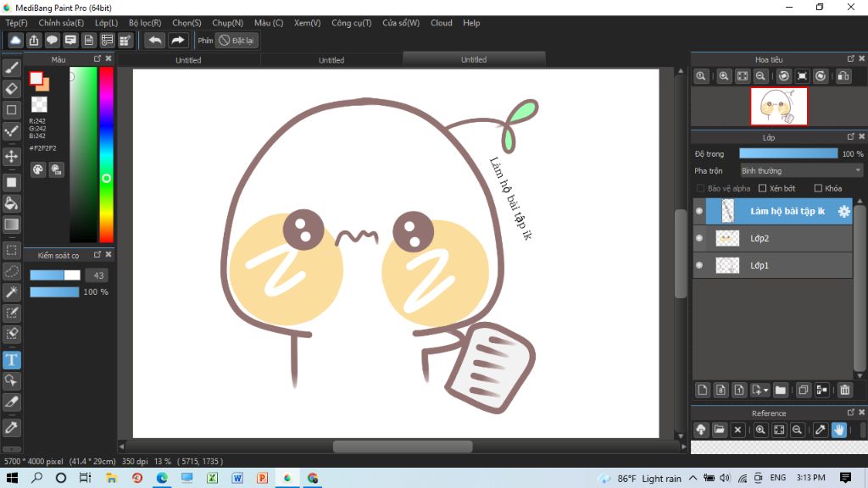The width and height of the screenshot is (868, 488).
Task: Open the Bộ lọc(R) menu
Action: point(145,23)
